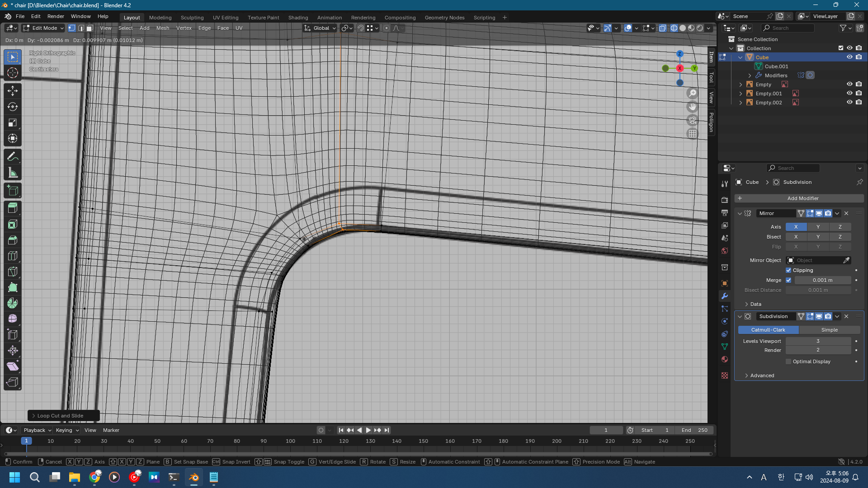The width and height of the screenshot is (868, 488).
Task: Open the Edit Mode dropdown
Action: (43, 28)
